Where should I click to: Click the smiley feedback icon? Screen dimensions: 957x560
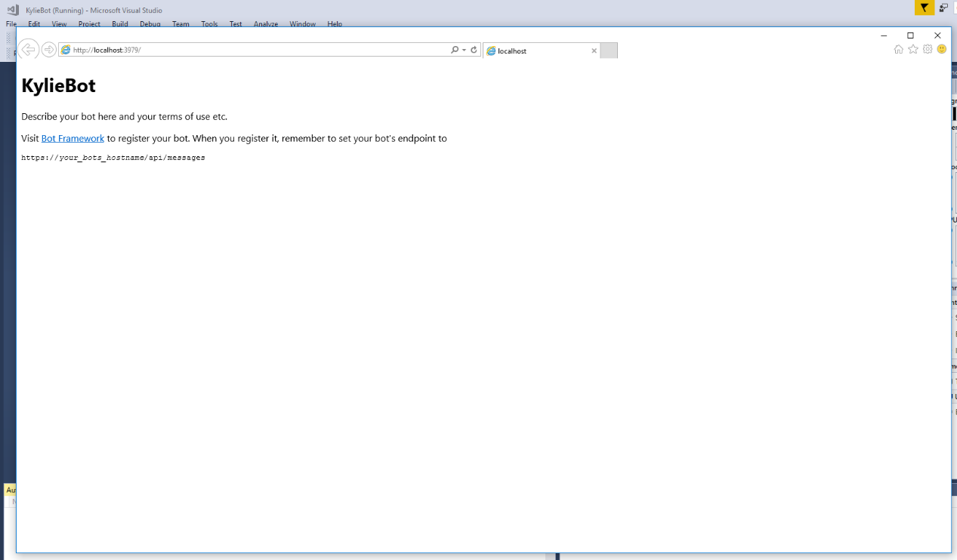click(x=942, y=49)
